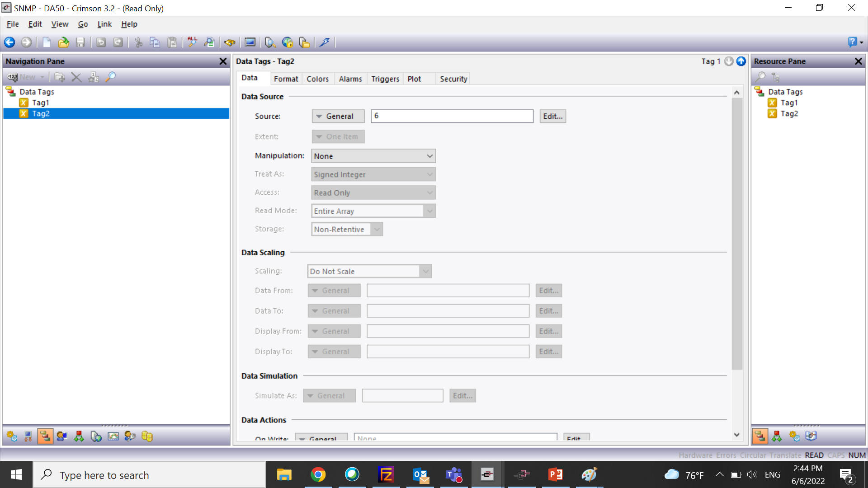Screen dimensions: 868x488
Task: Open the Storage Non-Retentive dropdown
Action: click(347, 229)
